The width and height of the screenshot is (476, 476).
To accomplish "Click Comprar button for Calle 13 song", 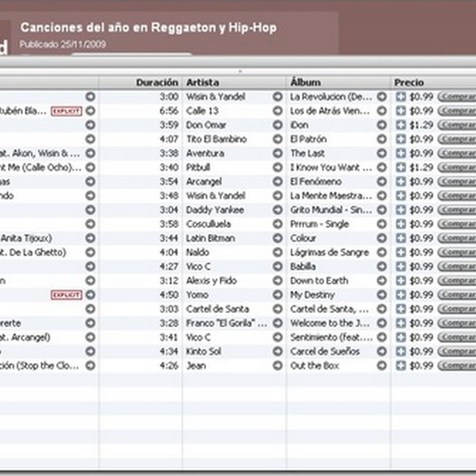I will point(457,111).
